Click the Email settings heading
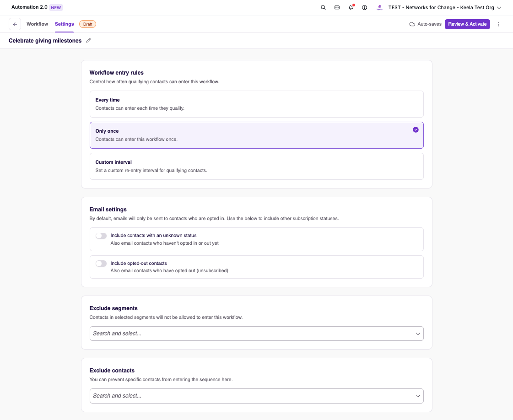 pos(108,210)
